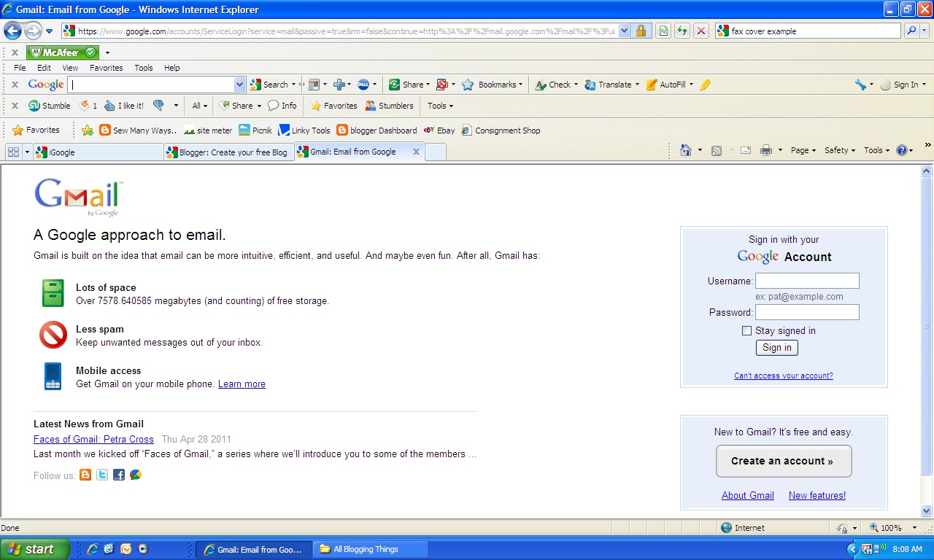Click the new tab button
Viewport: 934px width, 560px height.
(435, 152)
